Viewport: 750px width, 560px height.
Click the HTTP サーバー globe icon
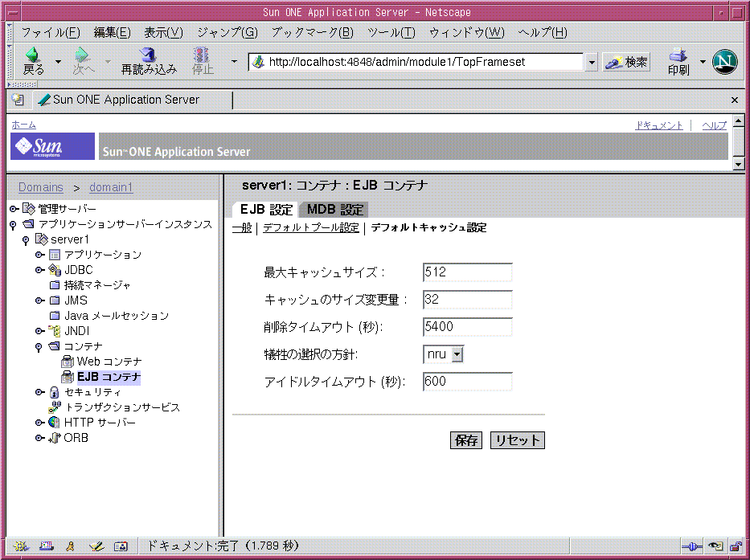[x=55, y=423]
